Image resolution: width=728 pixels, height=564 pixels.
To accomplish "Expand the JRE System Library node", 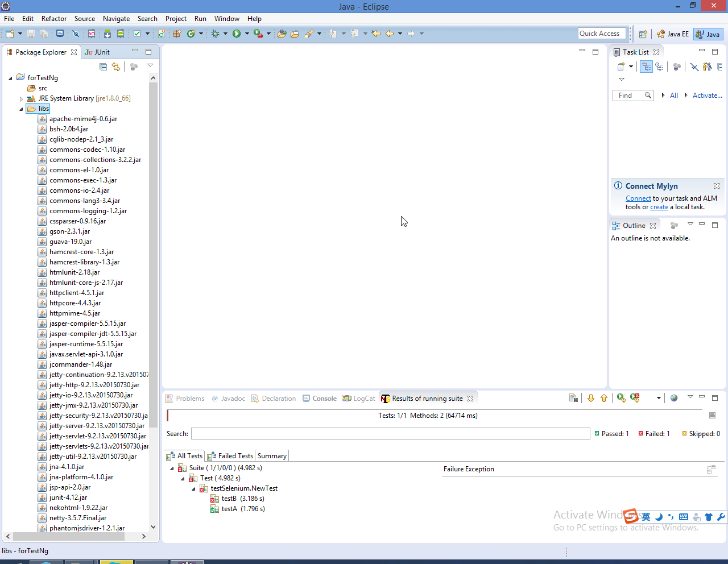I will (22, 98).
